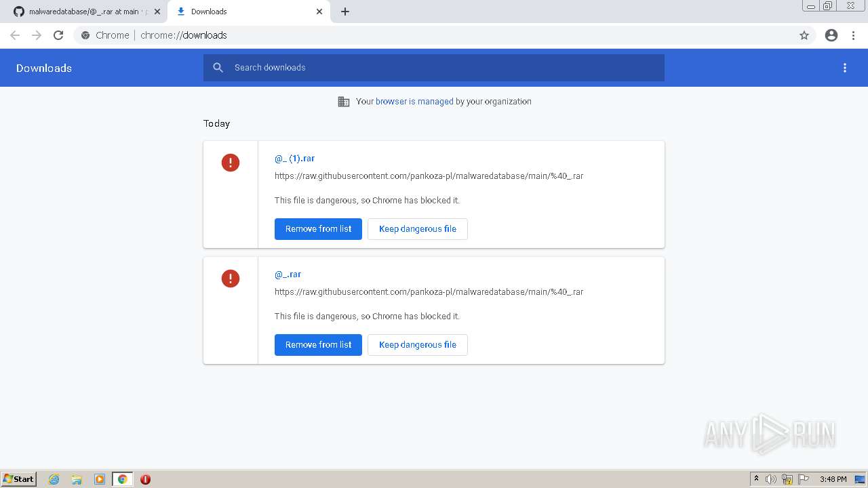Viewport: 868px width, 488px height.
Task: Open the volume speaker tray icon
Action: coord(771,479)
